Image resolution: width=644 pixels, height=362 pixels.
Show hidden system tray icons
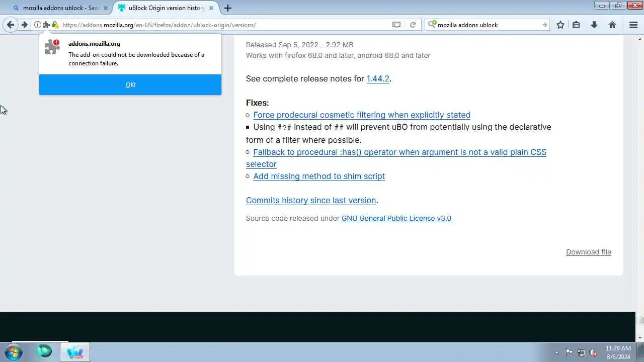[x=556, y=352]
